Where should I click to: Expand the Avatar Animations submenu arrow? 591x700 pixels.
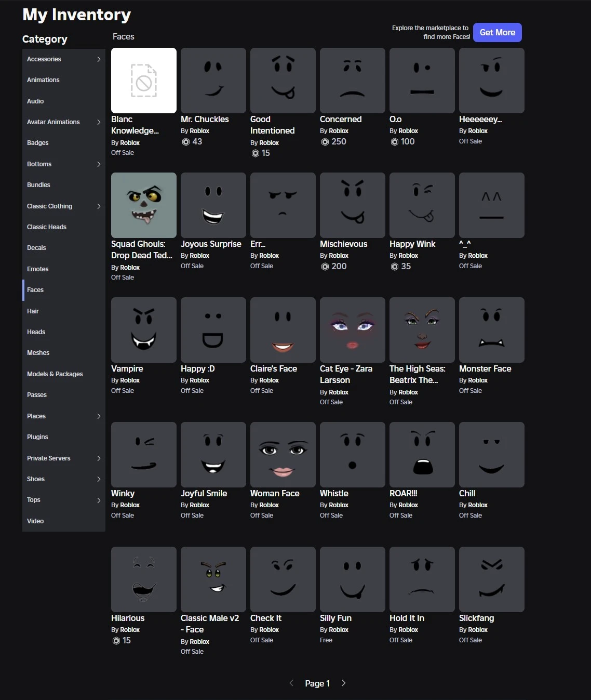click(x=99, y=122)
